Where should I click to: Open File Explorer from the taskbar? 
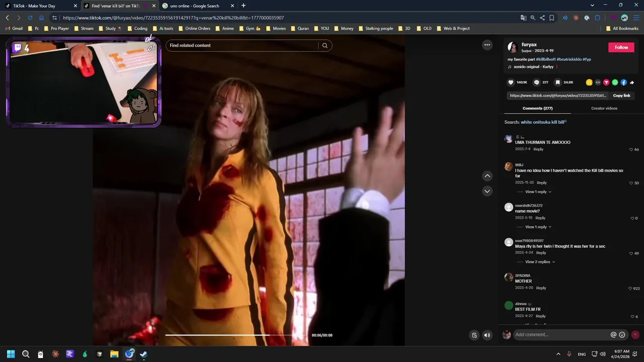[x=114, y=354]
